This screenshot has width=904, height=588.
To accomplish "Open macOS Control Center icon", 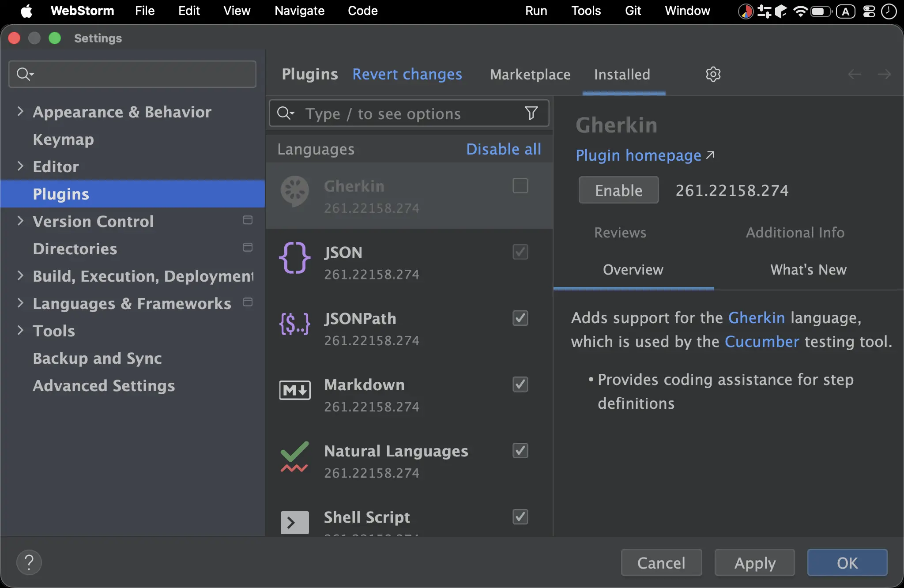I will click(869, 11).
